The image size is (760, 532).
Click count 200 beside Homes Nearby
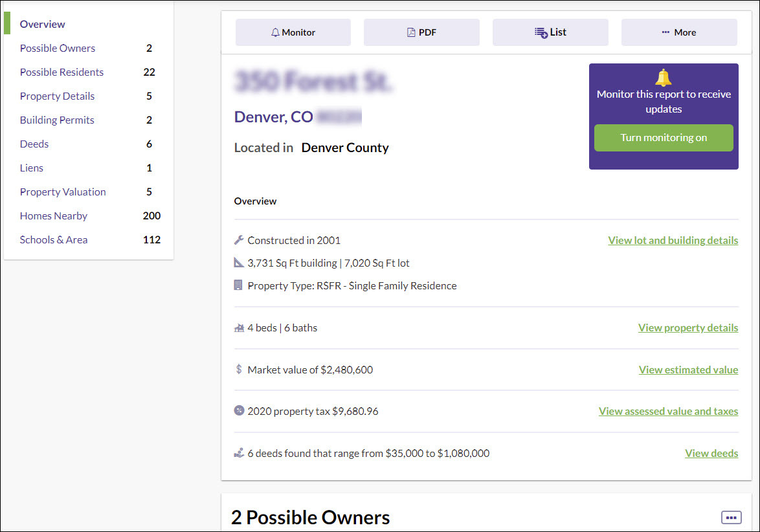(151, 216)
